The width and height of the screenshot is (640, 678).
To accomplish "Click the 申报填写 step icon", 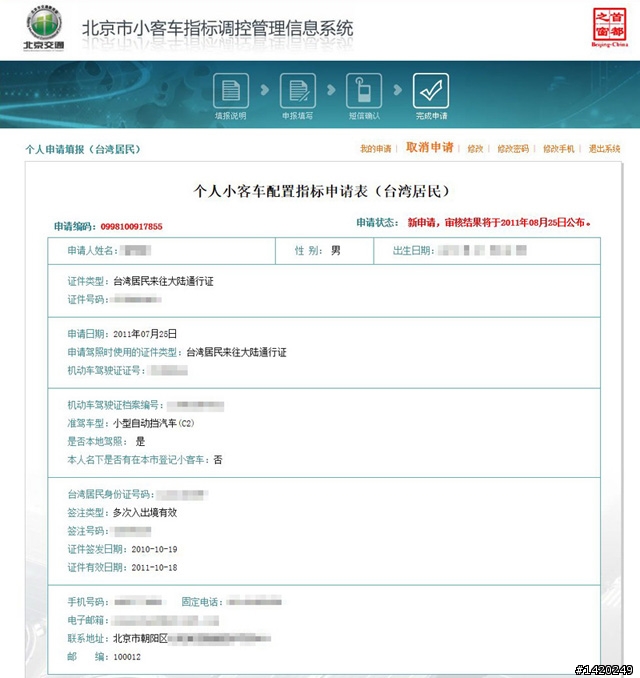I will pos(298,90).
